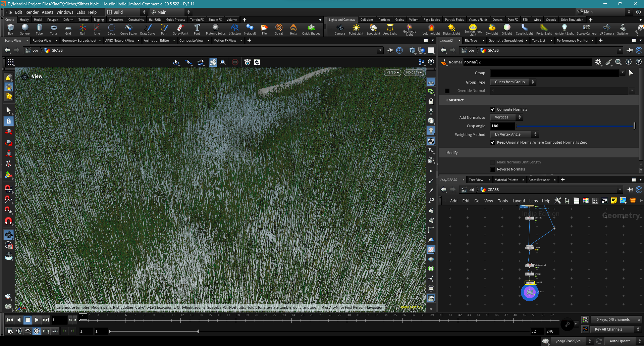The height and width of the screenshot is (346, 644).
Task: Open the Render menu
Action: click(x=32, y=12)
